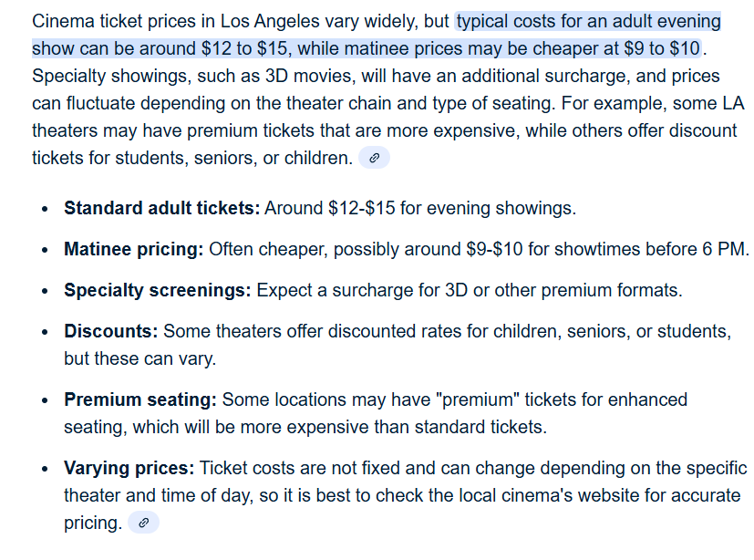This screenshot has width=754, height=560.
Task: Click the "Premium seating:" bold label
Action: click(139, 399)
